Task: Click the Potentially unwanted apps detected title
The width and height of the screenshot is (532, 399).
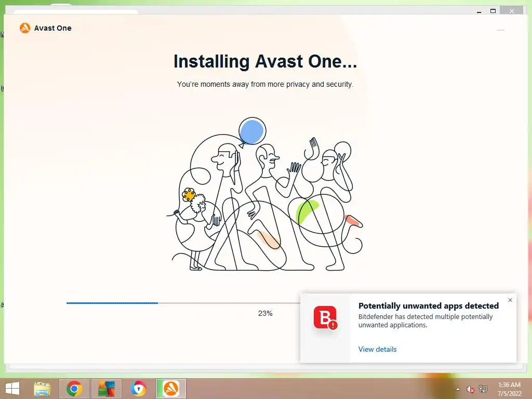Action: (429, 305)
